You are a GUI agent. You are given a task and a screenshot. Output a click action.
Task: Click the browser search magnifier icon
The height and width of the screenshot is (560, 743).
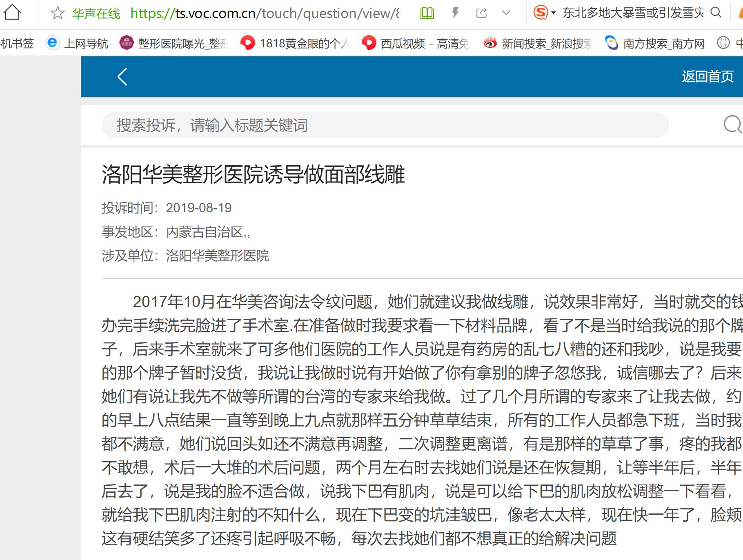tap(716, 13)
